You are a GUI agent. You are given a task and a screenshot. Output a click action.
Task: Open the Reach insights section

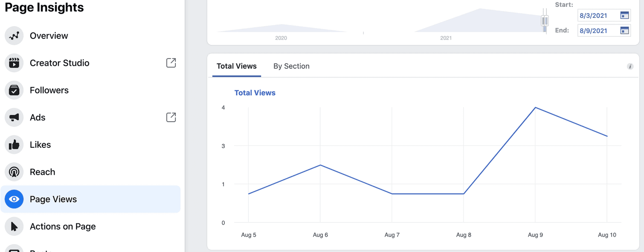point(90,172)
